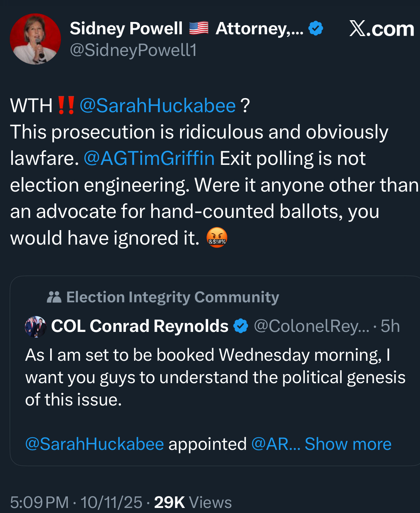Click the COL Conrad Reynolds name

(140, 326)
